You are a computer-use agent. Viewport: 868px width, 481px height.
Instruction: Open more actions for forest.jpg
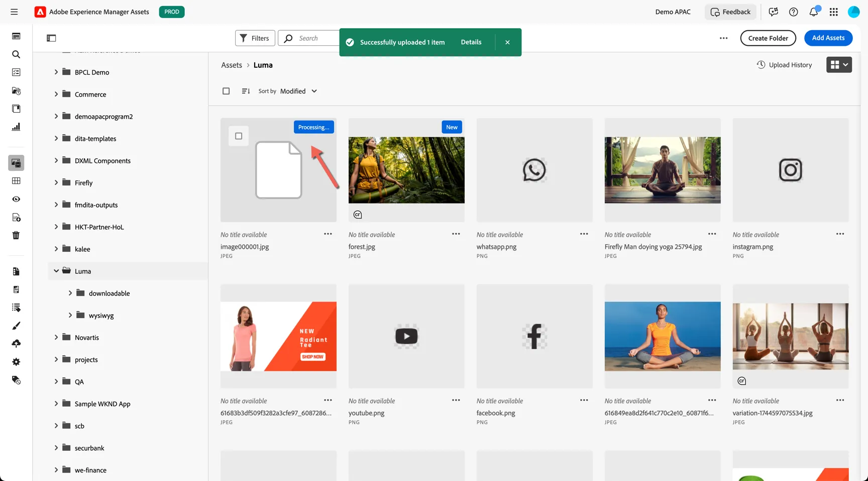(456, 234)
